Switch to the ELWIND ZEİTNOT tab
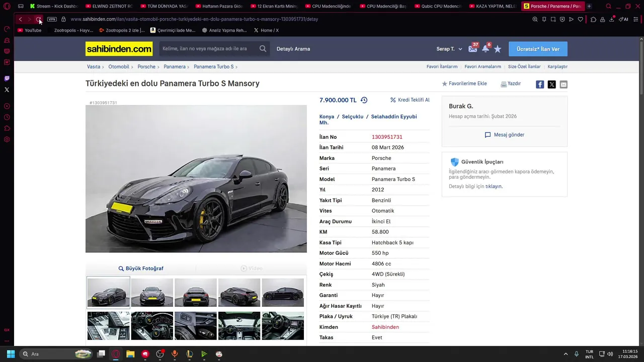Screen dimensions: 644x362 point(109,6)
